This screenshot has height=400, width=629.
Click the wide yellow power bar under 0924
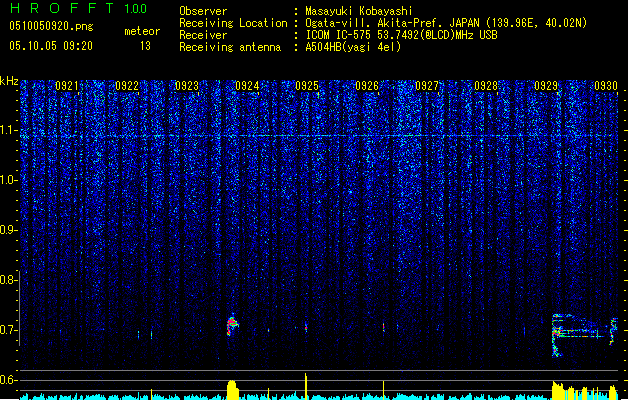pos(232,390)
